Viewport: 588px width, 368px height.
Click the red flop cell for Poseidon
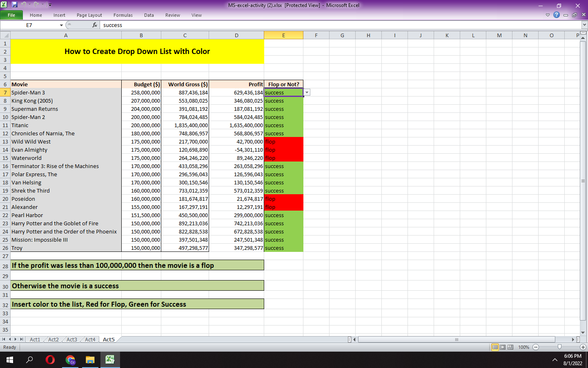pyautogui.click(x=284, y=199)
